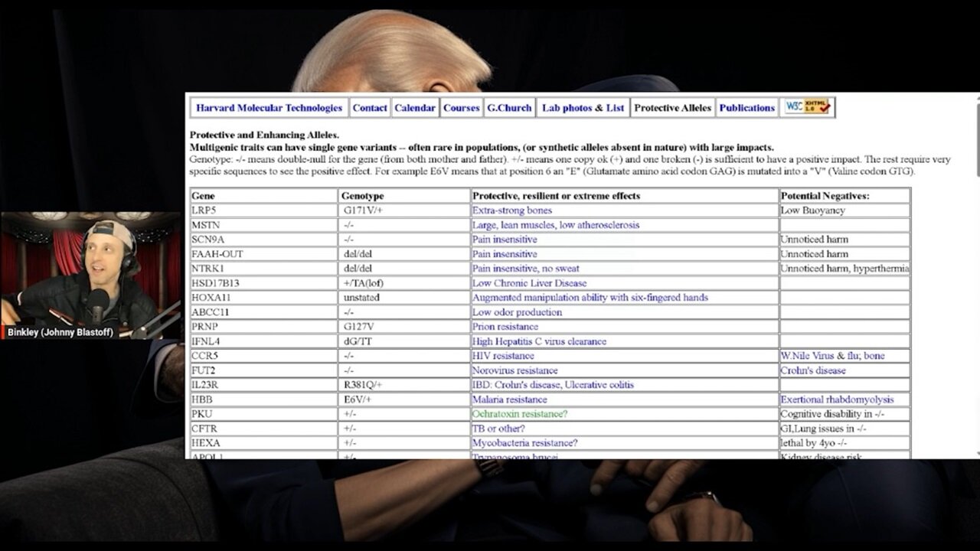The width and height of the screenshot is (980, 551).
Task: Open the Norovirus resistance link
Action: [515, 370]
